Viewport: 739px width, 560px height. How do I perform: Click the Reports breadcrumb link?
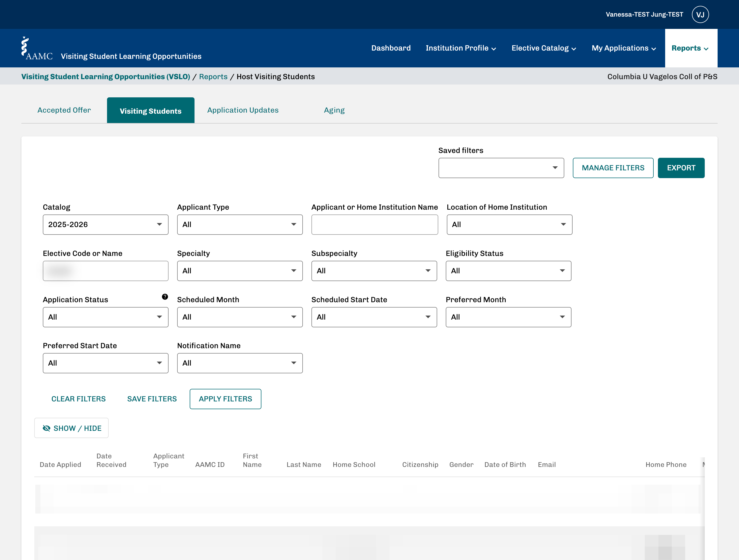pyautogui.click(x=213, y=76)
